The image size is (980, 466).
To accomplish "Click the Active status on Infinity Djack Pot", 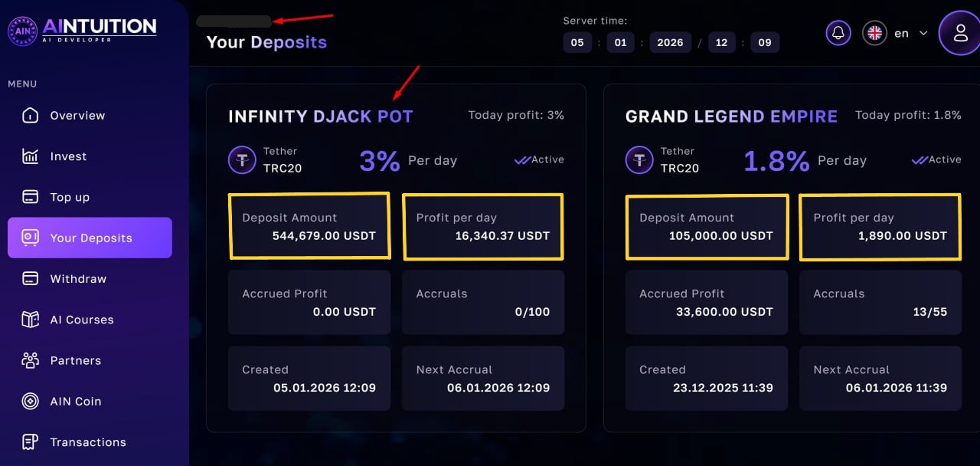I will click(x=539, y=160).
